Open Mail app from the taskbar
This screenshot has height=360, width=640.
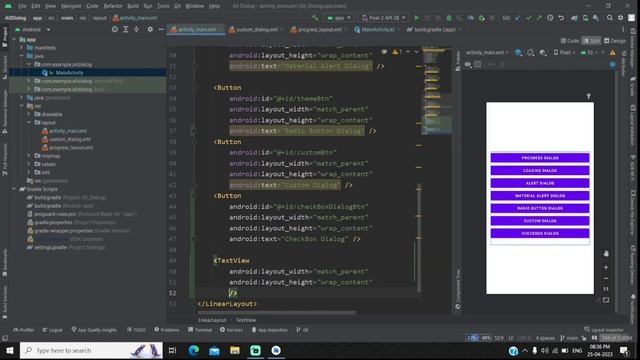[214, 350]
